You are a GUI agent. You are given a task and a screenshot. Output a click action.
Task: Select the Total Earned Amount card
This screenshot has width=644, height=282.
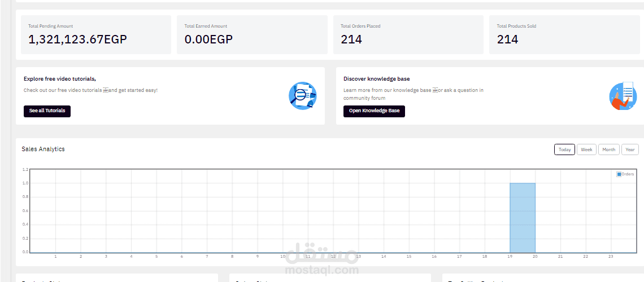pos(252,35)
